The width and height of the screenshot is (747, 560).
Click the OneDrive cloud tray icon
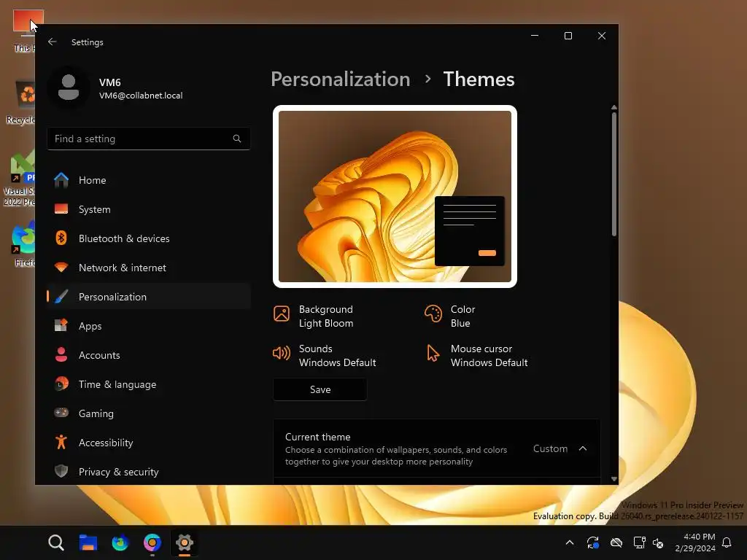click(x=616, y=542)
